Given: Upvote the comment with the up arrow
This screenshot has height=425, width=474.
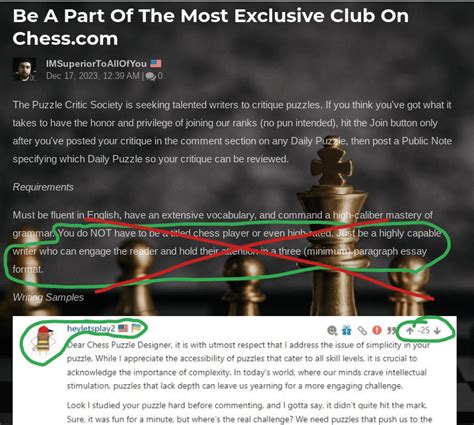Looking at the screenshot, I should [x=410, y=330].
